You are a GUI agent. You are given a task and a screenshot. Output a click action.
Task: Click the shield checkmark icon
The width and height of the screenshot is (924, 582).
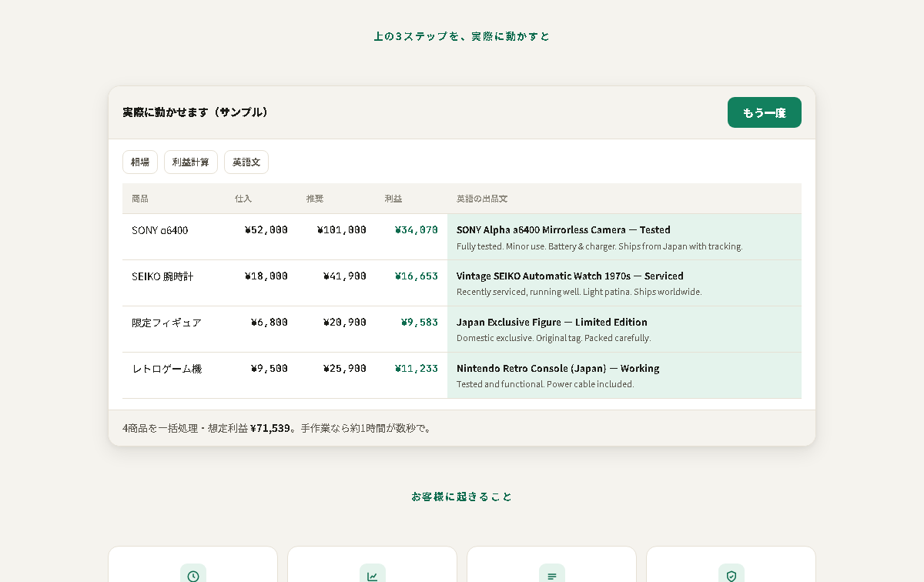(731, 576)
